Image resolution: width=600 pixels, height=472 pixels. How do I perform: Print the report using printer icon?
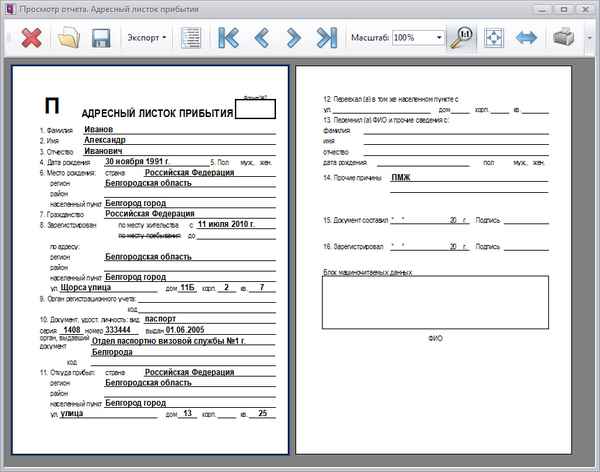[x=564, y=38]
